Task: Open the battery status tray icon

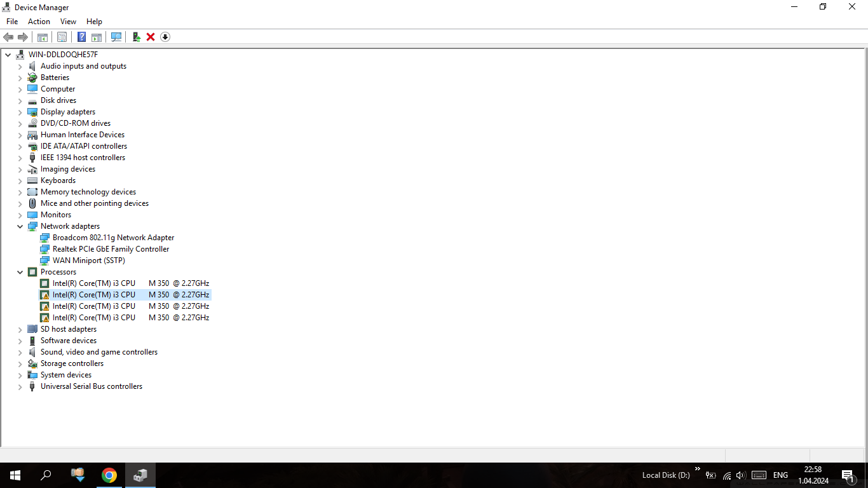Action: (711, 475)
